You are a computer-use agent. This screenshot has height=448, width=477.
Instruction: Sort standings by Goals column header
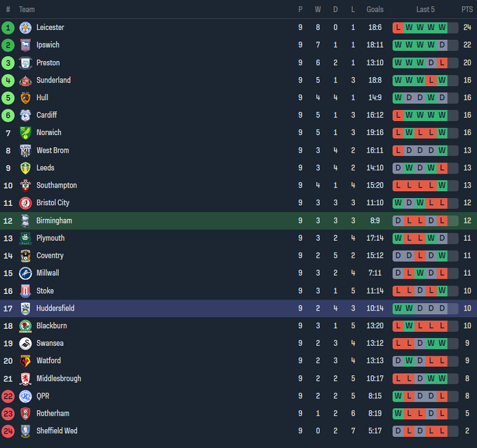[375, 9]
